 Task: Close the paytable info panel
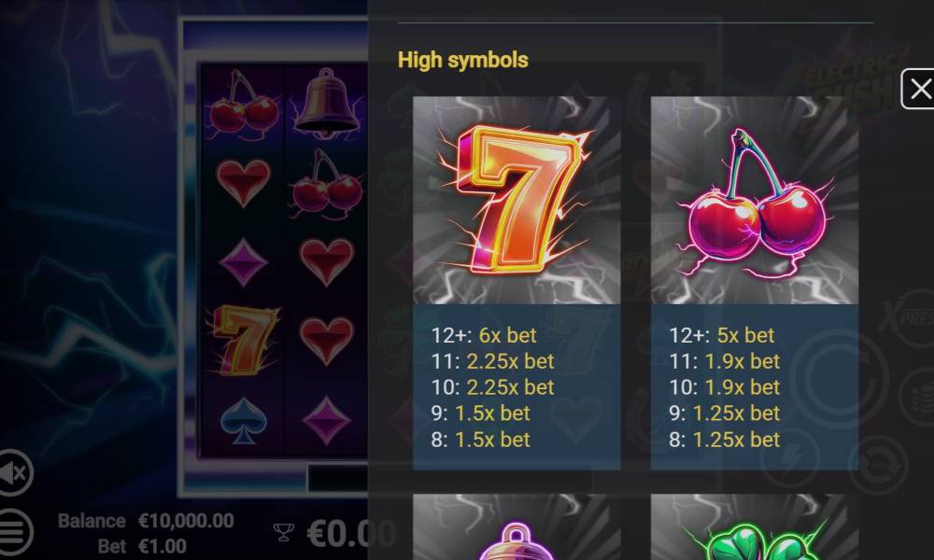pos(918,90)
